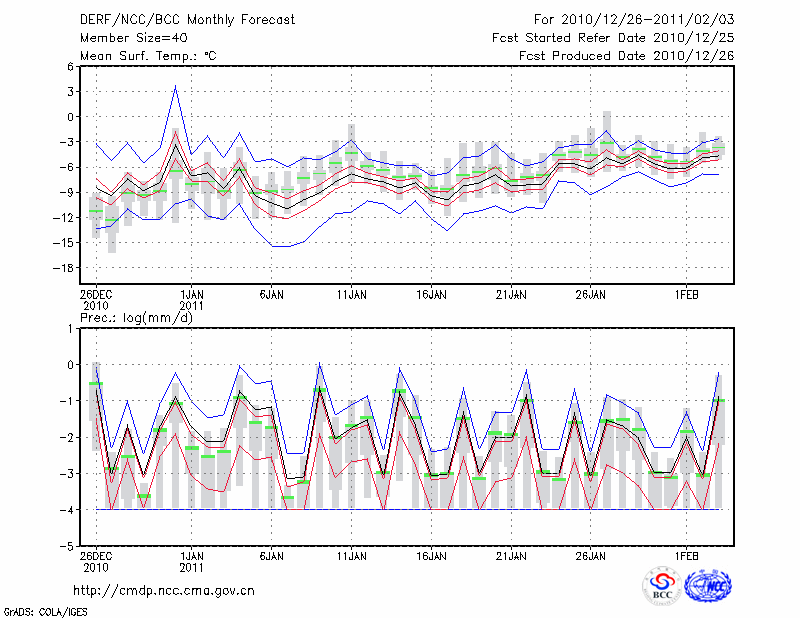Click 11JAN tick on the temperature chart
The width and height of the screenshot is (800, 618).
(351, 296)
